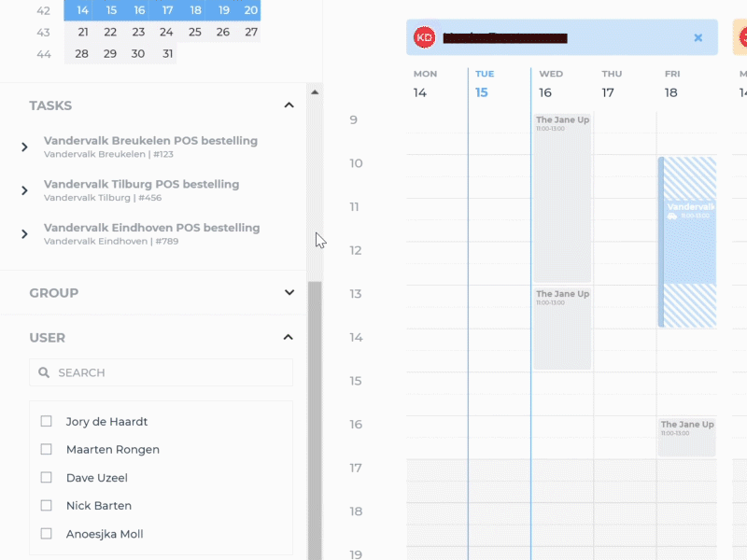Click the KD avatar on the blue banner
The image size is (747, 560).
[426, 37]
